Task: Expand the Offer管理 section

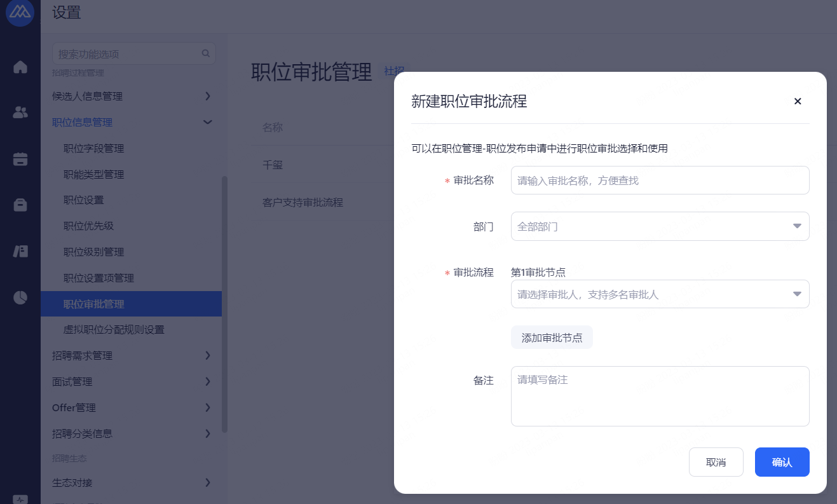Action: coord(207,407)
